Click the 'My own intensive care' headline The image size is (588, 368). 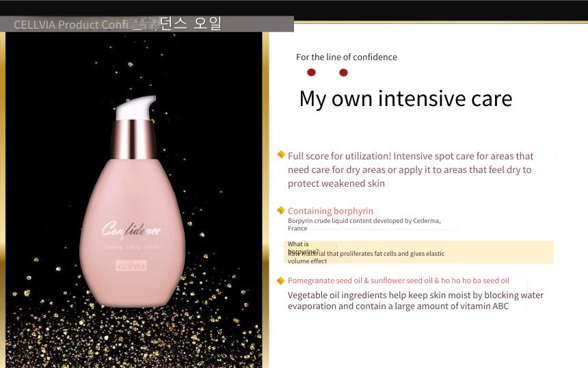[405, 98]
